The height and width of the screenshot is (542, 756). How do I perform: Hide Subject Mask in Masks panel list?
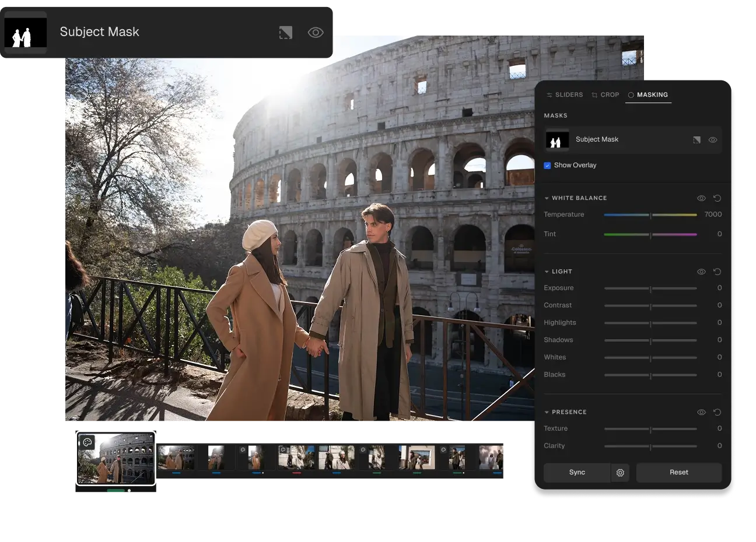pos(713,140)
